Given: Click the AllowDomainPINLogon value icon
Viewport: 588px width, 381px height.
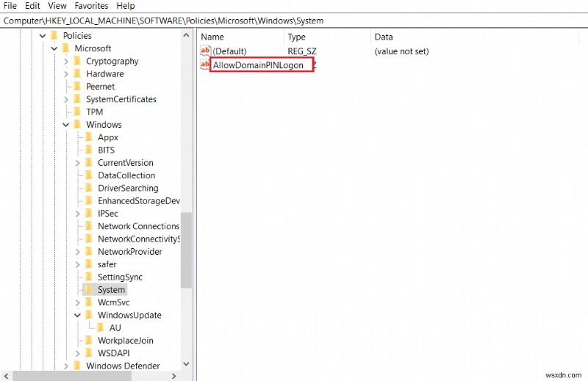Looking at the screenshot, I should (x=205, y=65).
